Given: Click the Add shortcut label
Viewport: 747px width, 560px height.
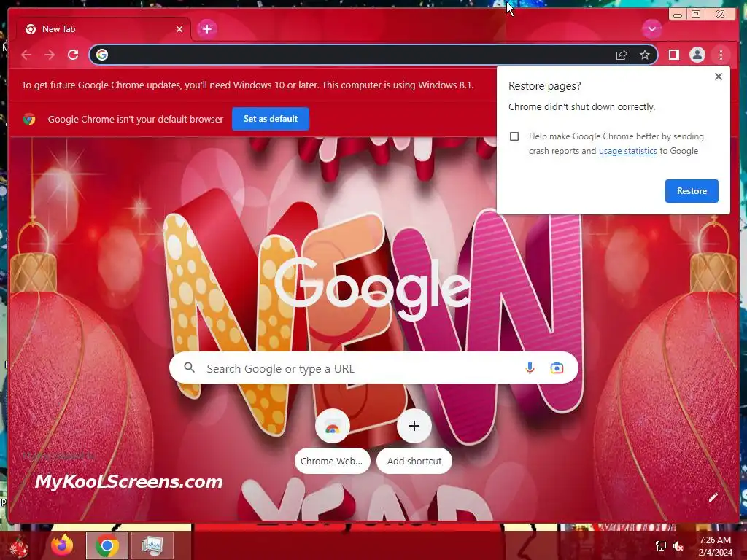Looking at the screenshot, I should pyautogui.click(x=414, y=461).
